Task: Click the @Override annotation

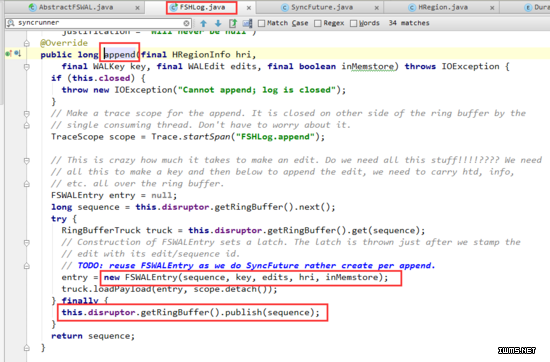Action: tap(64, 43)
